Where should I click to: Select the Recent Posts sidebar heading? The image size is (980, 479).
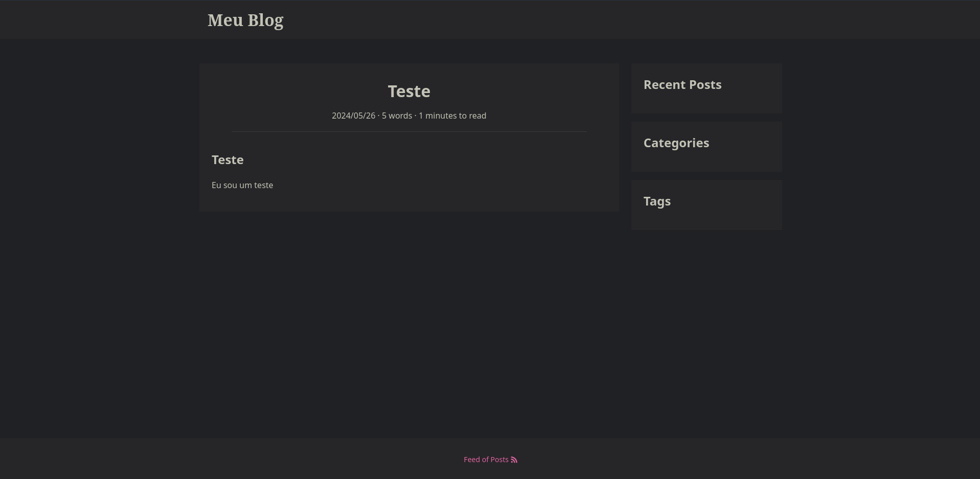(x=682, y=85)
